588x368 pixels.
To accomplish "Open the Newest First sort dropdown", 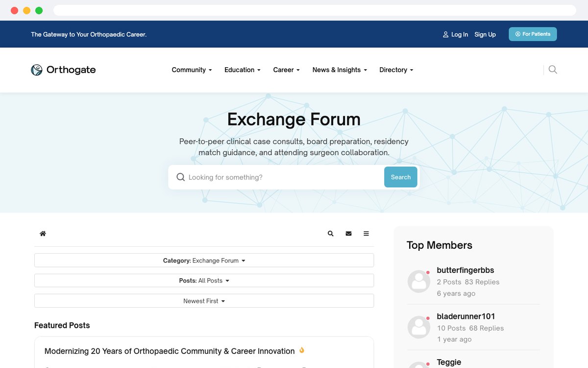I will pos(204,301).
